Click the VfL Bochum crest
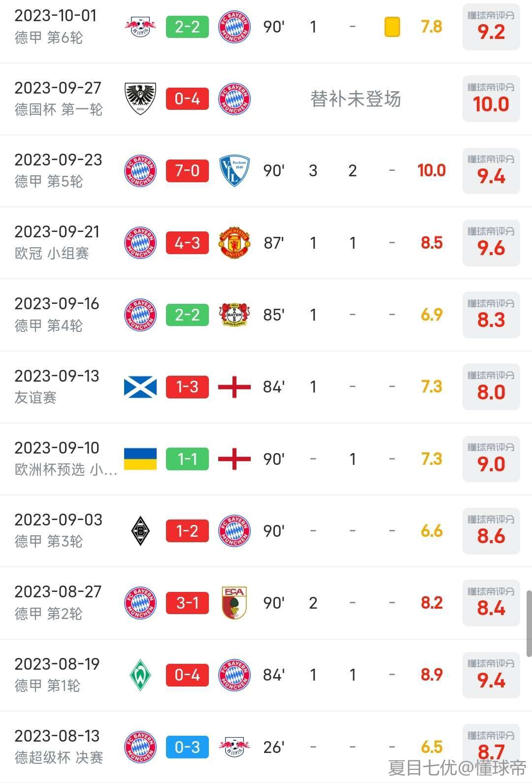 234,171
